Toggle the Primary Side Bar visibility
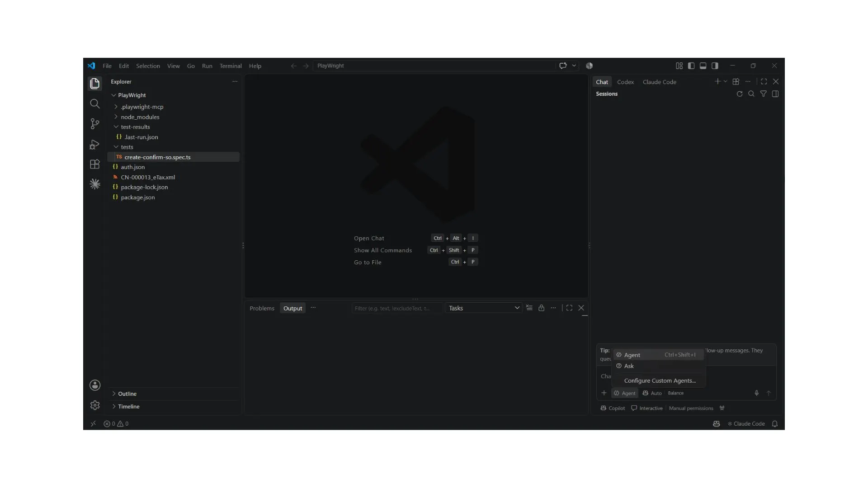Viewport: 868px width, 488px height. pyautogui.click(x=691, y=66)
